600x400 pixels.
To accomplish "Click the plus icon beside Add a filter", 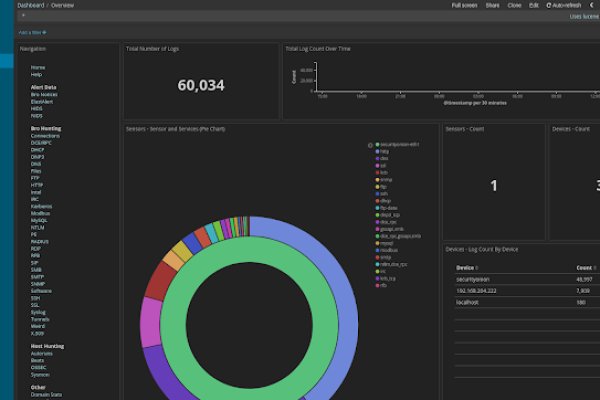I will (44, 33).
